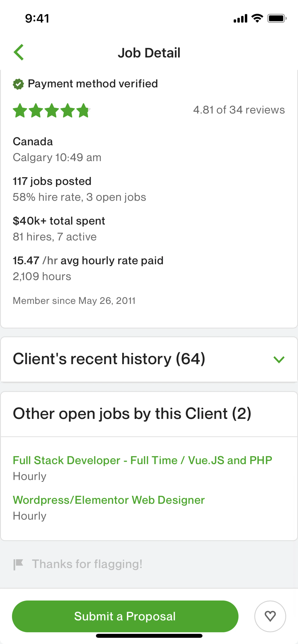The image size is (298, 644).
Task: Open Wordpress/Elementor Web Designer job
Action: click(109, 500)
